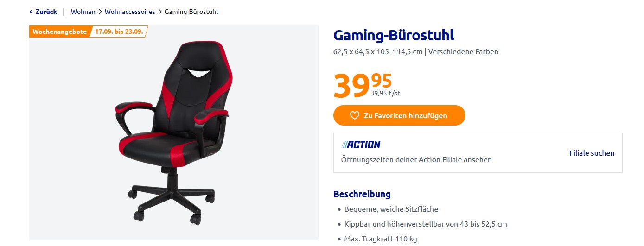This screenshot has height=246, width=644.
Task: Click the Action store logo
Action: [361, 145]
